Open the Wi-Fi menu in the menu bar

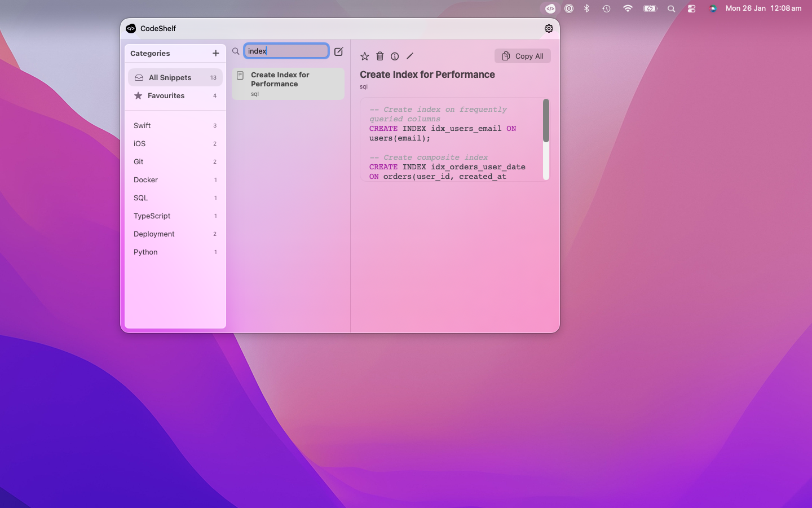point(628,8)
